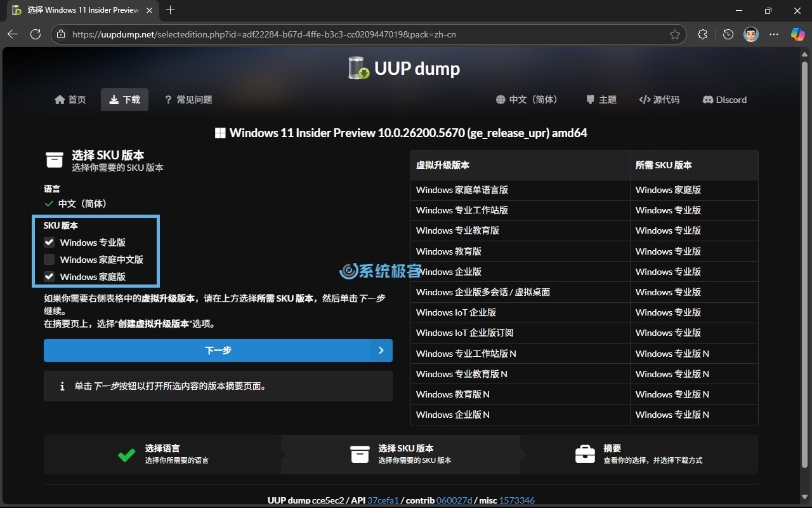Screen dimensions: 812x508
Task: Click the Windows 专业工作站版 N table cell
Action: click(520, 354)
